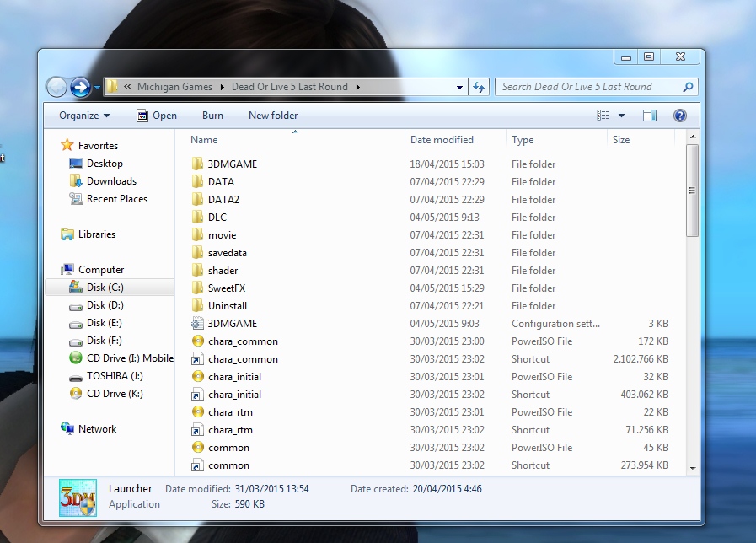Click the New folder button

tap(273, 116)
